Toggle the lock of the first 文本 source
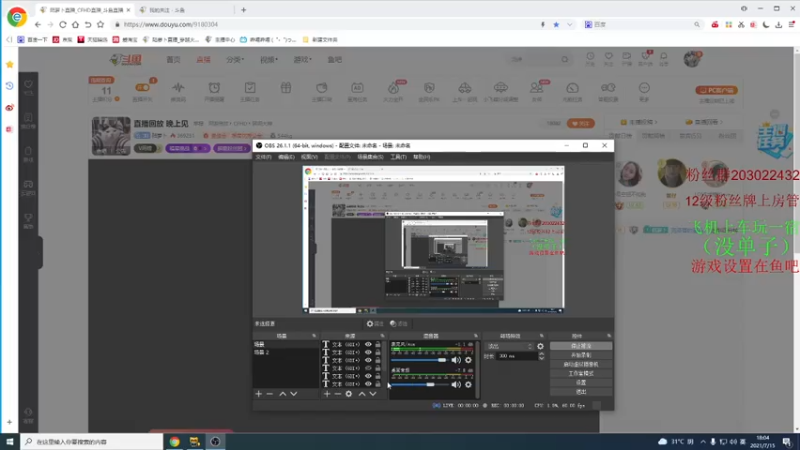Viewport: 800px width, 450px height. pyautogui.click(x=378, y=344)
